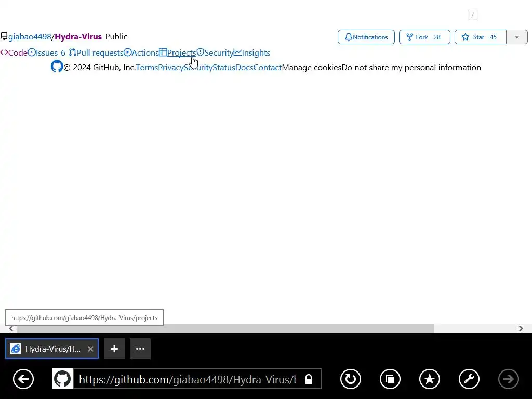Viewport: 532px width, 399px height.
Task: Click the padlock security icon in address bar
Action: tap(309, 379)
